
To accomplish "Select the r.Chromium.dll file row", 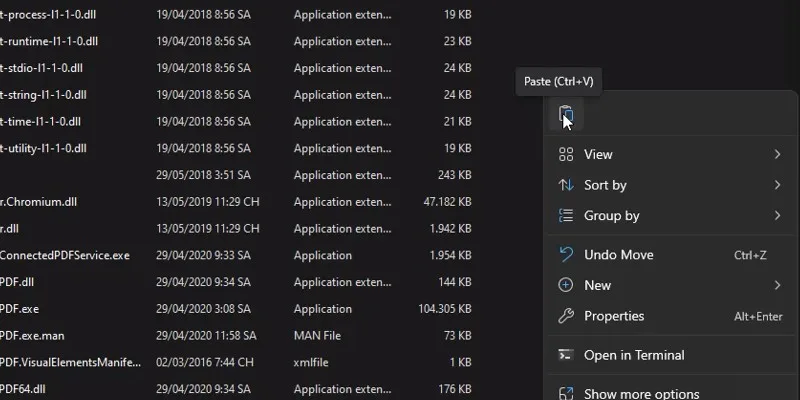I will (x=38, y=202).
